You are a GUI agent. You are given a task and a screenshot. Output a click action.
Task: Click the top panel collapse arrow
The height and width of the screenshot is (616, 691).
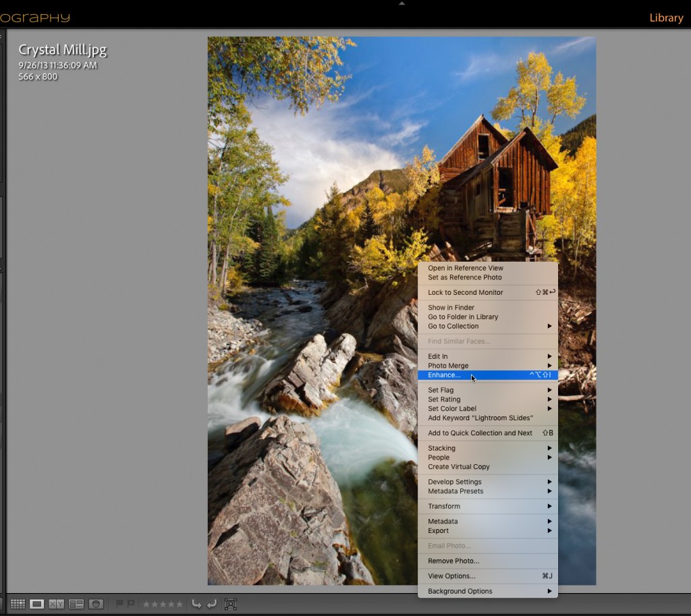[402, 3]
